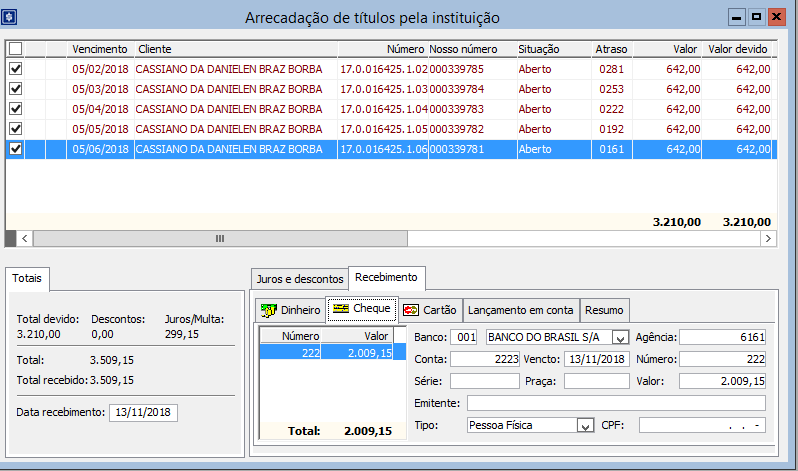Image resolution: width=798 pixels, height=471 pixels.
Task: Sort the grid by Vencimento column header
Action: [x=99, y=49]
